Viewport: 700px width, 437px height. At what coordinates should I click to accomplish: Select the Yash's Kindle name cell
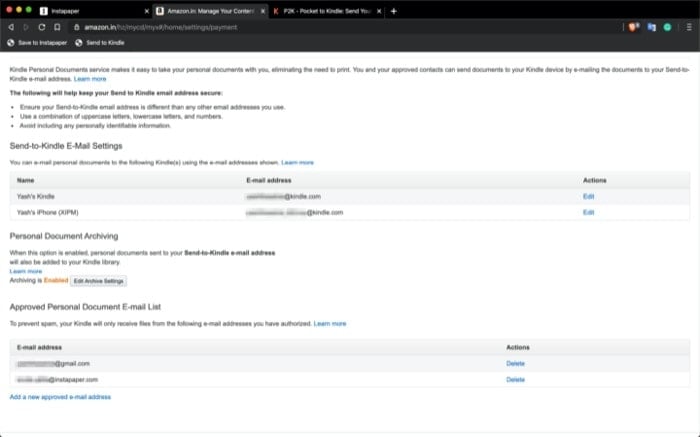36,196
